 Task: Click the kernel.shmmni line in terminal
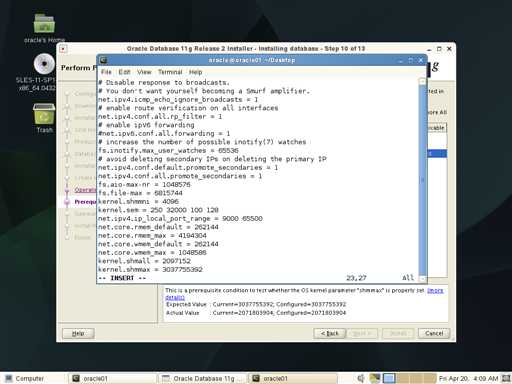pyautogui.click(x=138, y=201)
